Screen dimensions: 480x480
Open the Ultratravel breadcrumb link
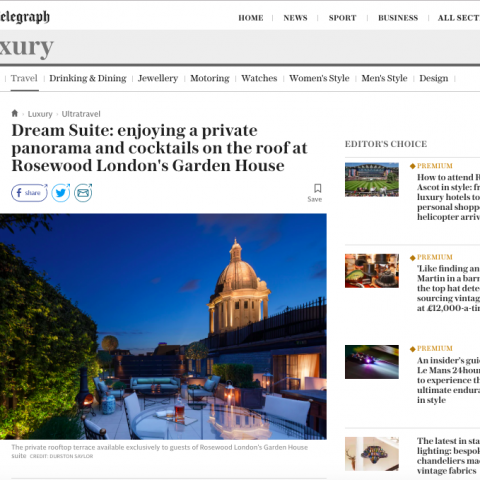[81, 114]
